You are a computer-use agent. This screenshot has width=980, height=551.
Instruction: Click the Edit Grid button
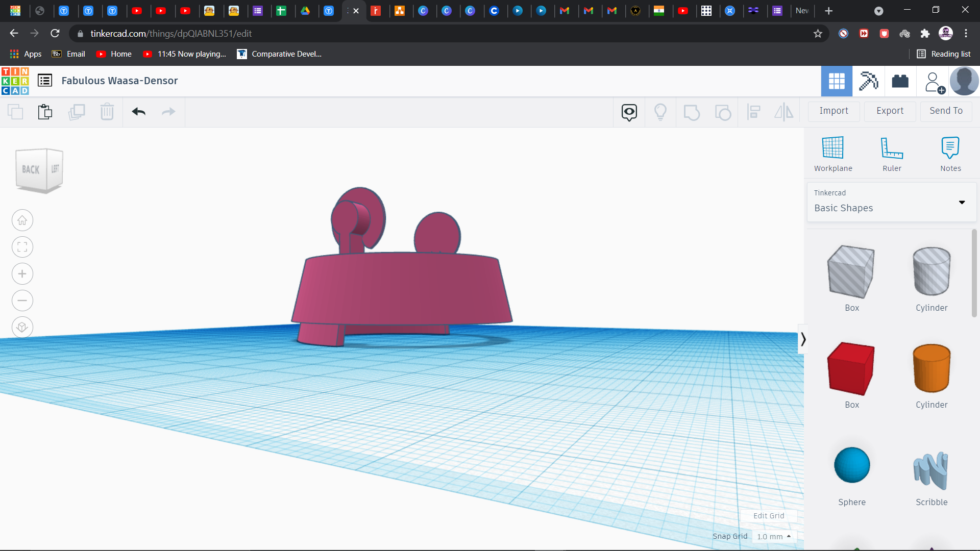point(768,515)
